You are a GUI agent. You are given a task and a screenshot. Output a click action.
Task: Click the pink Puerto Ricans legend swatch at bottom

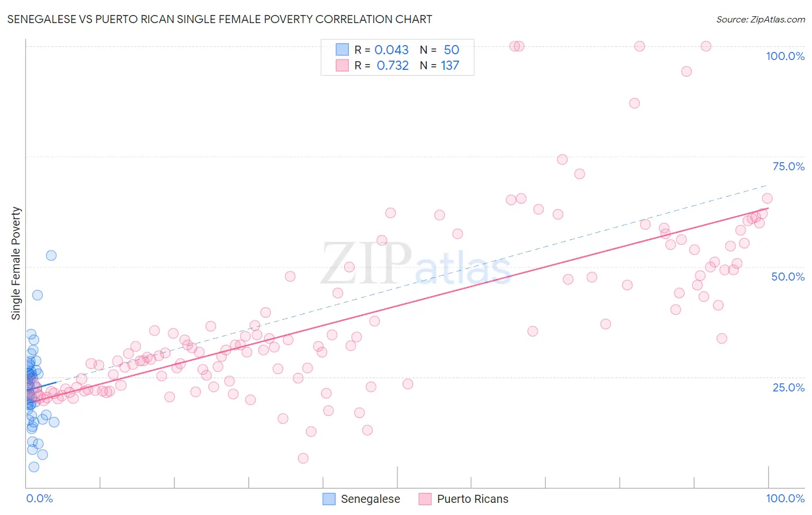[x=426, y=499]
